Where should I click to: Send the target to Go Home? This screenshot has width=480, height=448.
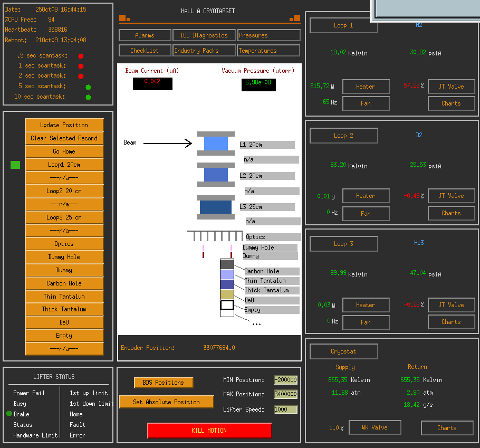click(x=64, y=151)
